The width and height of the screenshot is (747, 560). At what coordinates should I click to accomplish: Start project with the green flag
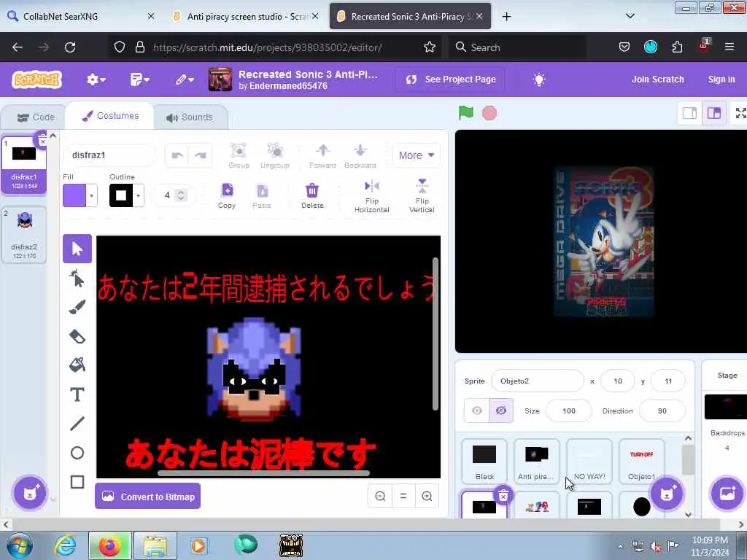[x=465, y=113]
